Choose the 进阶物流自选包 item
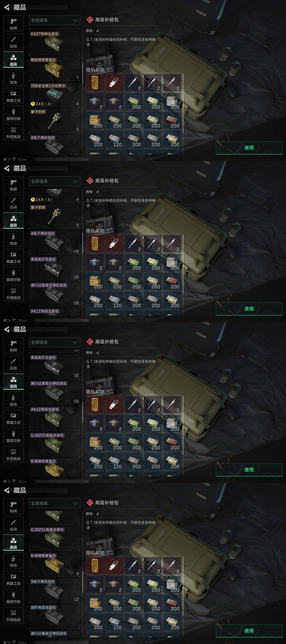Image resolution: width=286 pixels, height=644 pixels. (55, 616)
